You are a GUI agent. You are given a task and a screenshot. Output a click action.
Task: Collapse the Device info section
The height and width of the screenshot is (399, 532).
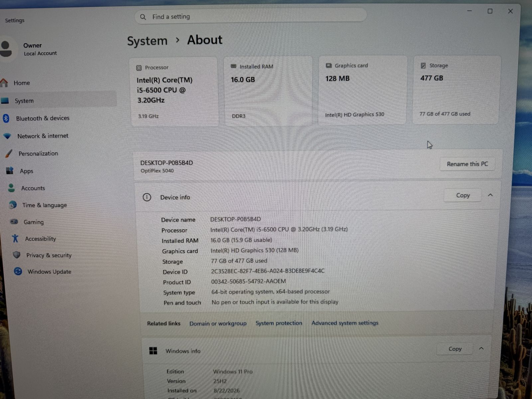click(x=490, y=195)
